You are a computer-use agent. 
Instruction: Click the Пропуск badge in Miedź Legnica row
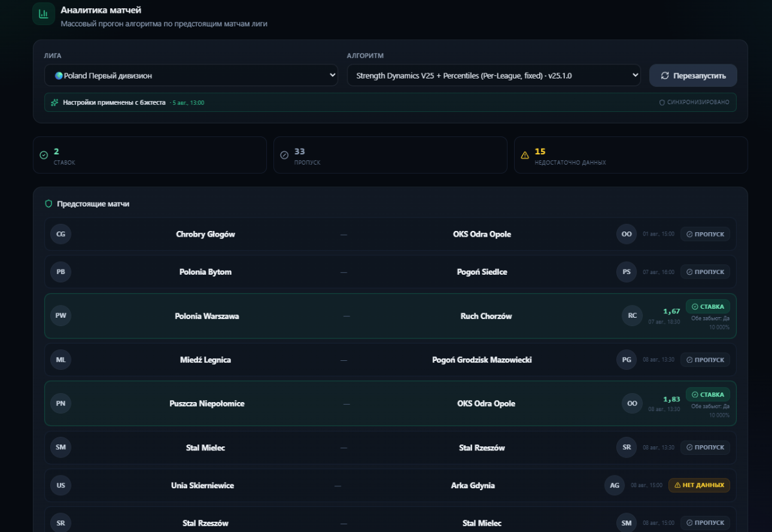pos(705,360)
